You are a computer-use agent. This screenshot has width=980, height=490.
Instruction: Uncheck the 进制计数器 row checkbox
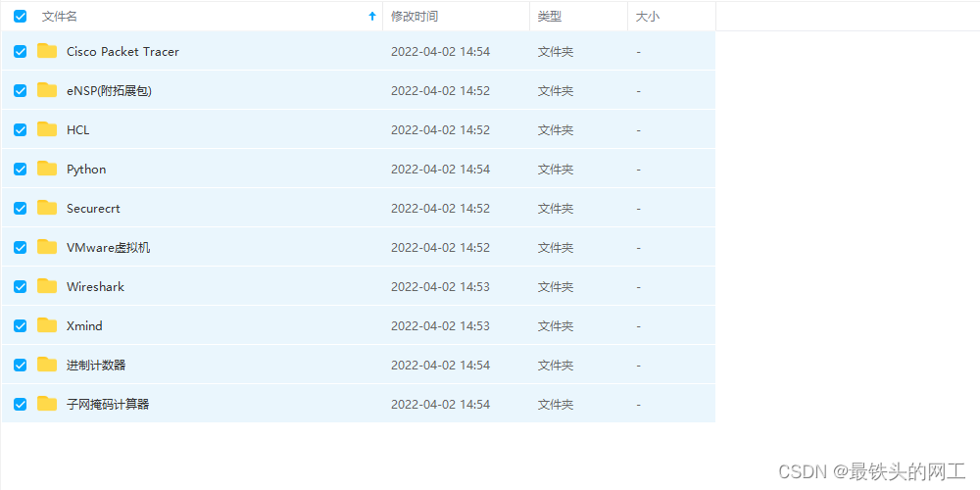(20, 365)
